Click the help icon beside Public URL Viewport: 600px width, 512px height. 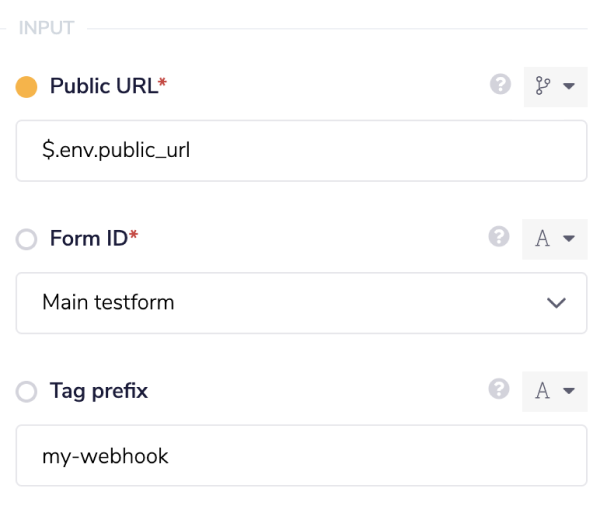coord(500,86)
